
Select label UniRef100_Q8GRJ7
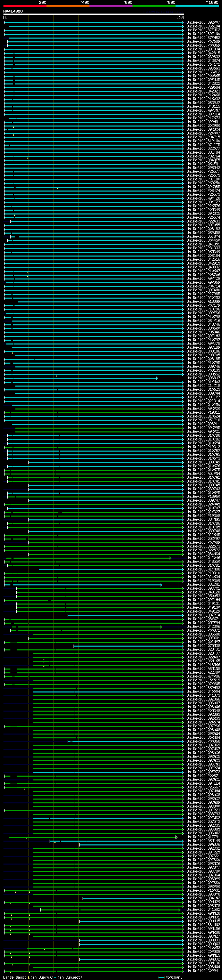pyautogui.click(x=203, y=103)
